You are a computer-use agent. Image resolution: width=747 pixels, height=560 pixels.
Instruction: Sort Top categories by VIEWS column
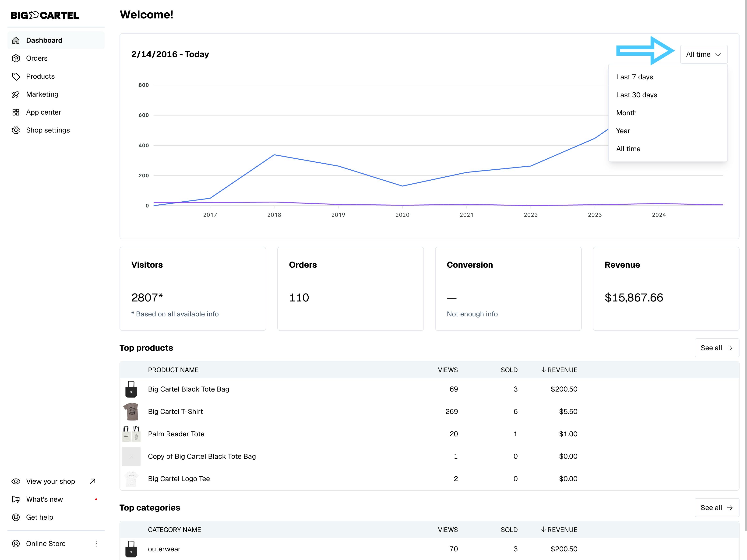click(x=448, y=530)
